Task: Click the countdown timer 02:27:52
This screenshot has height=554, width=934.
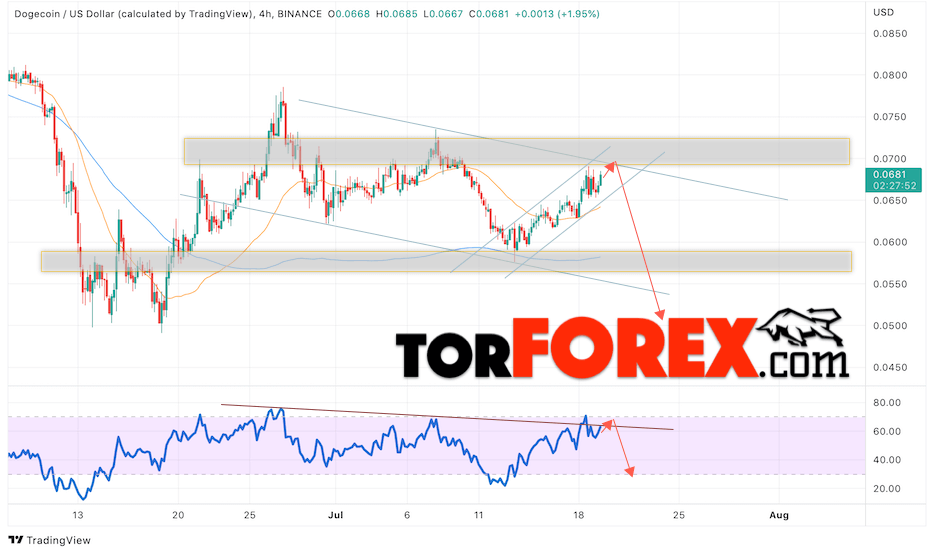Action: pyautogui.click(x=895, y=186)
